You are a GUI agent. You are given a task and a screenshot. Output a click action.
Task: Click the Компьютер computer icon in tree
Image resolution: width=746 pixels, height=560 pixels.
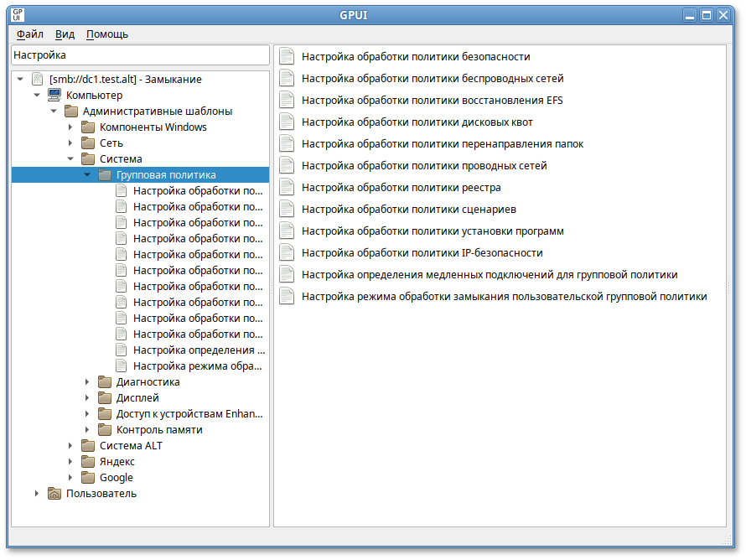(54, 96)
